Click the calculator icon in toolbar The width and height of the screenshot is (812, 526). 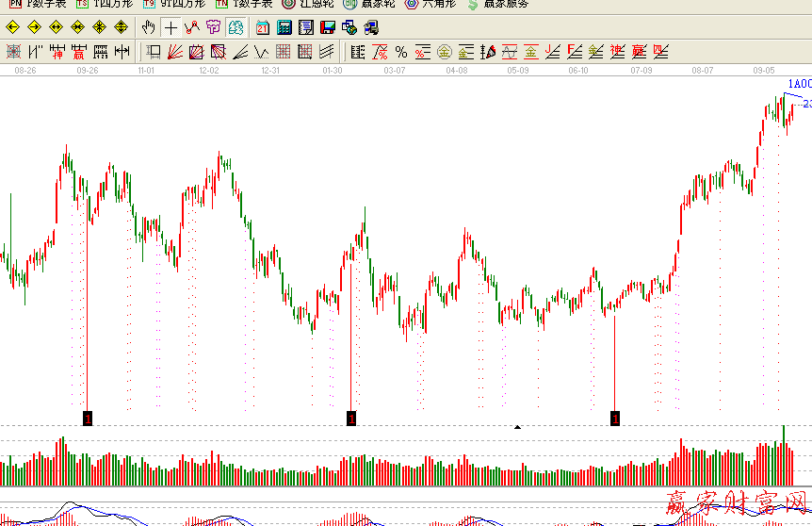click(284, 27)
